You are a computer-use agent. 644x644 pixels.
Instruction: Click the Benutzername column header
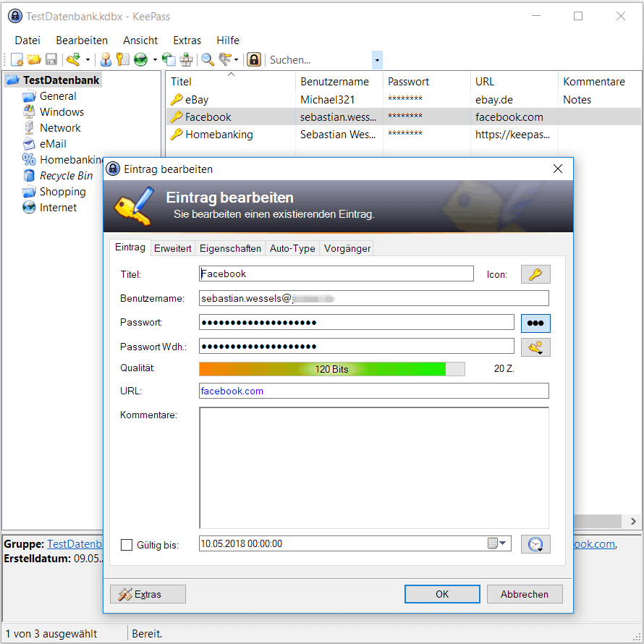tap(339, 81)
